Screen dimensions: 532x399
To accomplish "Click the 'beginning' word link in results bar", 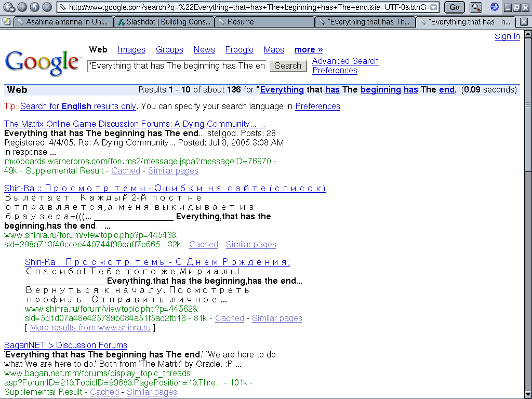I will [x=381, y=90].
